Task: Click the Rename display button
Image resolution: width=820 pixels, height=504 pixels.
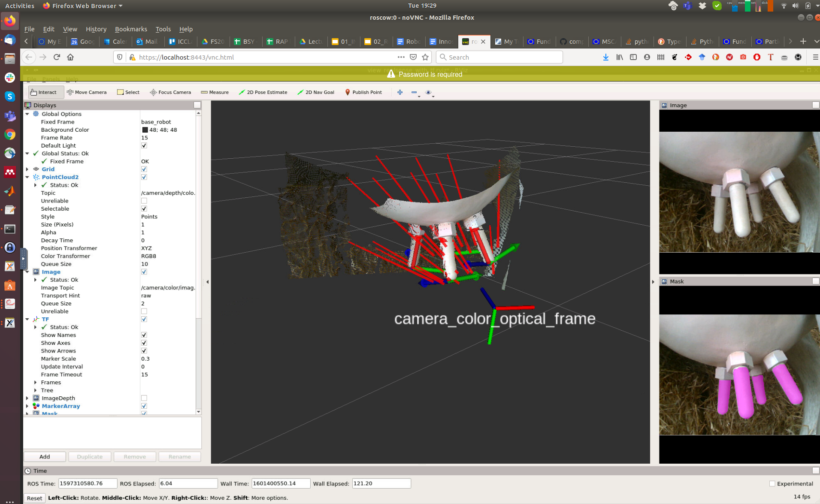Action: pyautogui.click(x=179, y=457)
